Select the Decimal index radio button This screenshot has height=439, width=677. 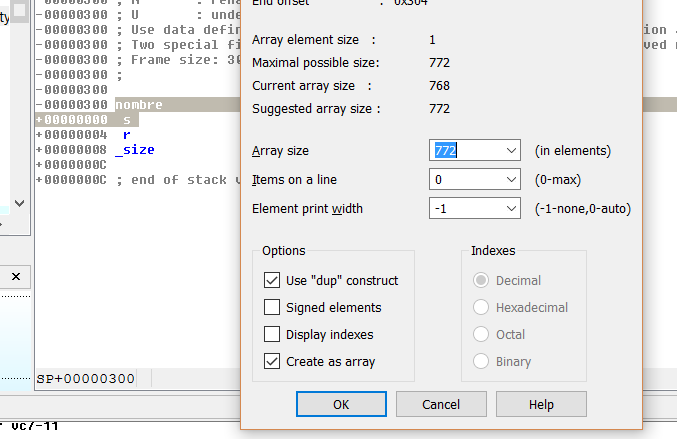[481, 281]
